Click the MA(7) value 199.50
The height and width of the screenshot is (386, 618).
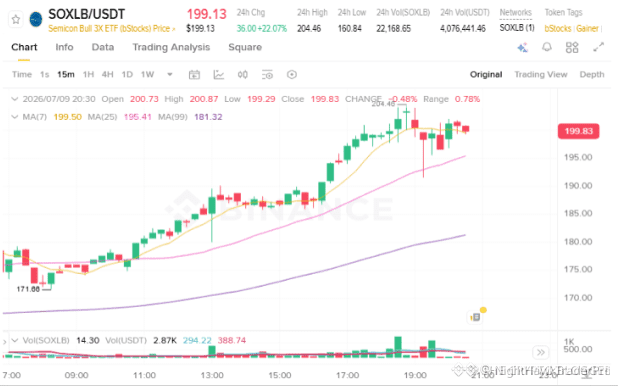click(67, 117)
